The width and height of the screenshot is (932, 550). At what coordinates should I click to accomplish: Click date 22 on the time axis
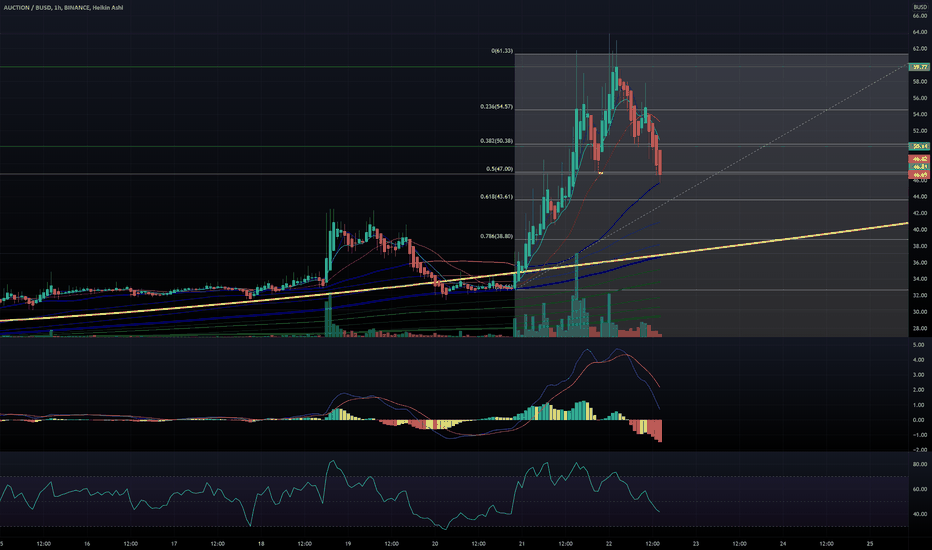(x=609, y=544)
